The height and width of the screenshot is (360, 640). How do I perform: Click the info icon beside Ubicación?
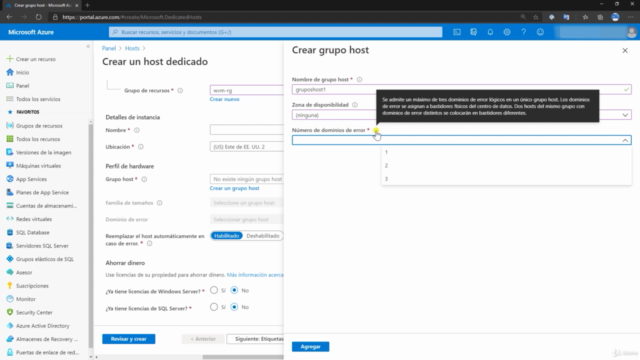click(140, 147)
